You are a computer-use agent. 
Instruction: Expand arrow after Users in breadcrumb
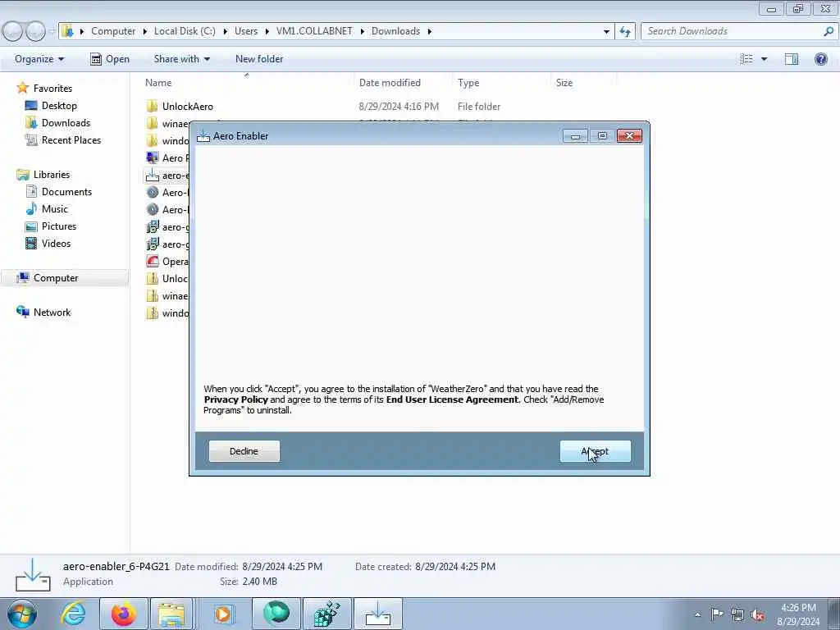point(267,31)
